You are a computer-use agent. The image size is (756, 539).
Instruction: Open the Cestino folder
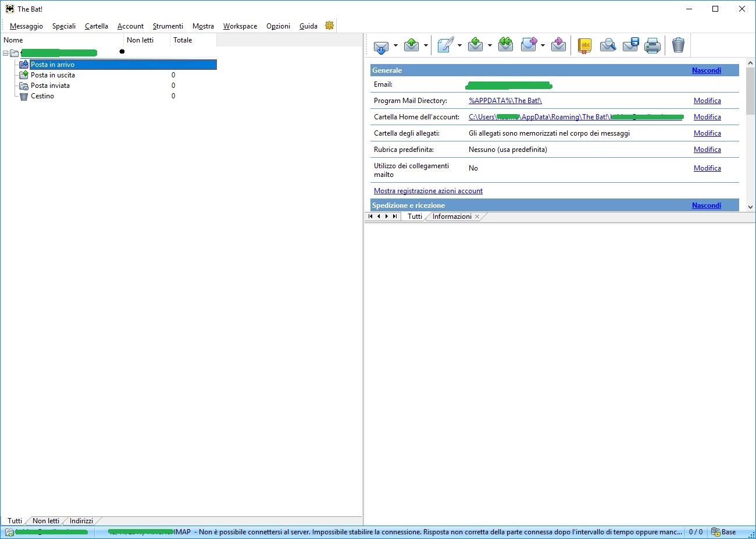click(x=42, y=96)
